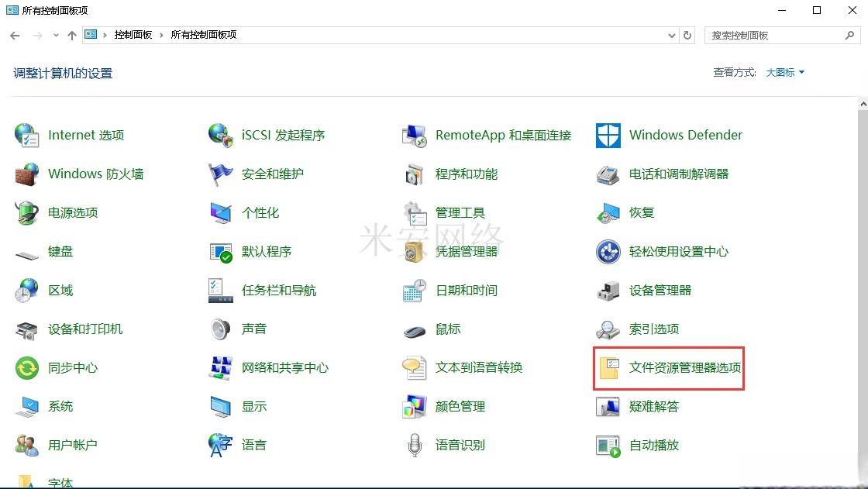
Task: Open the RemoteApp 和桌面连接 icon
Action: point(414,135)
